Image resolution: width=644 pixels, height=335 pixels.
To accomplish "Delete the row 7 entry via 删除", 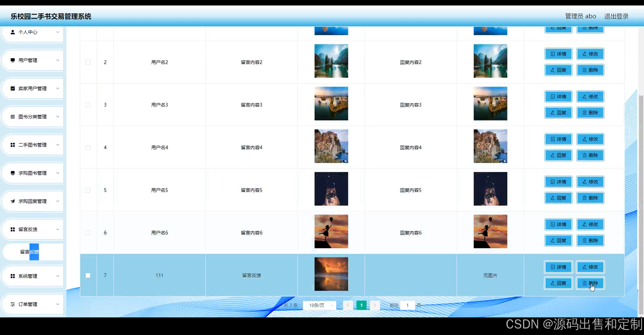I will point(590,283).
